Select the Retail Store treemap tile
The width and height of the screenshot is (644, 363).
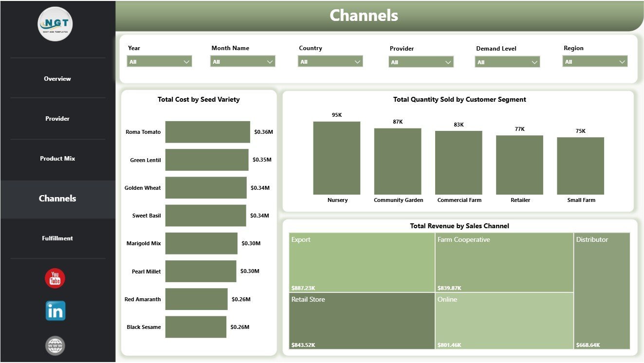point(362,321)
